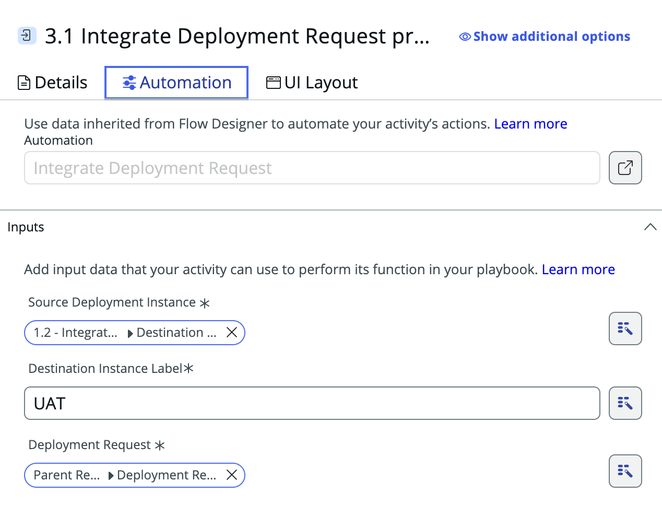Remove the Source Deployment Instance pill value

click(232, 333)
